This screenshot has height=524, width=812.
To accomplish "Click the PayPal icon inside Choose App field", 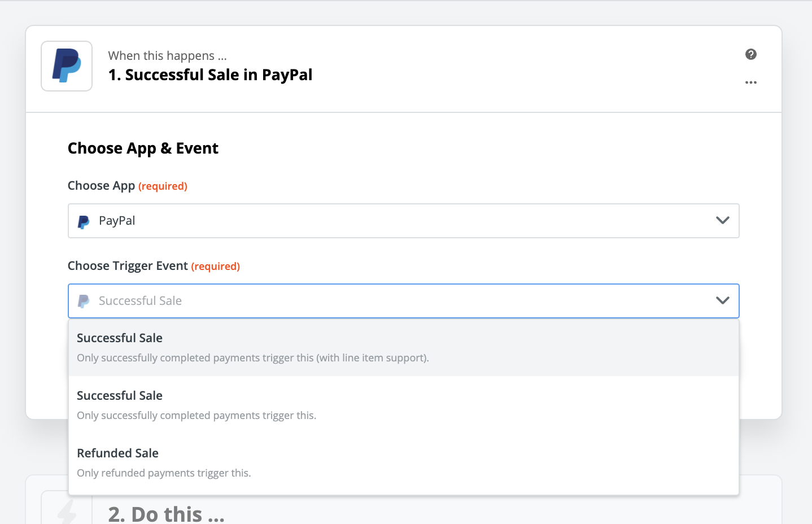I will click(x=84, y=221).
